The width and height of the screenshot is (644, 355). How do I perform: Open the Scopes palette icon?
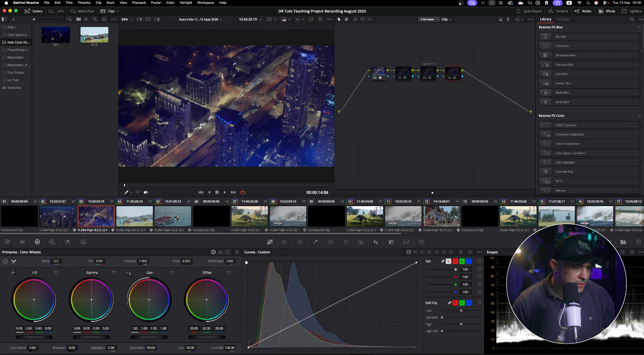pos(623,242)
